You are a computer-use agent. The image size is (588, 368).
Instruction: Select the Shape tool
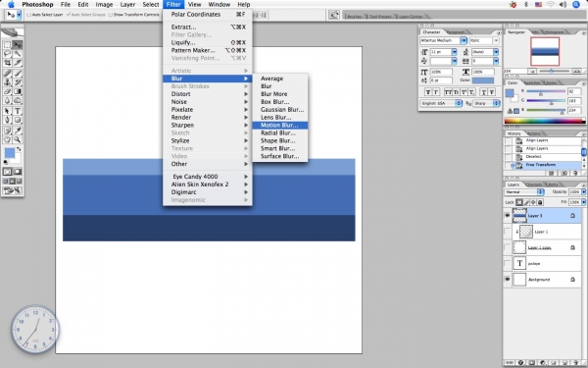18,120
